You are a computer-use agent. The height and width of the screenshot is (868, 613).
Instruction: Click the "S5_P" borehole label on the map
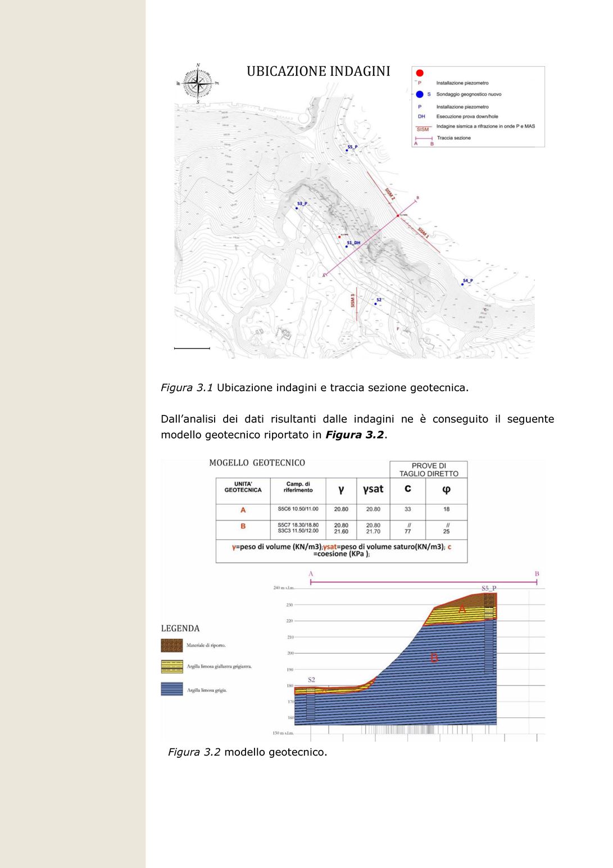[352, 147]
